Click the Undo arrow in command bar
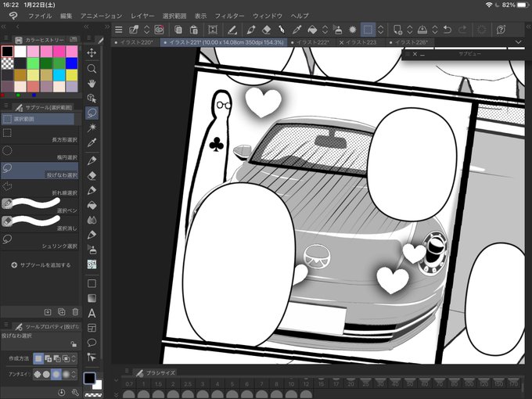The width and height of the screenshot is (532, 399). [447, 29]
